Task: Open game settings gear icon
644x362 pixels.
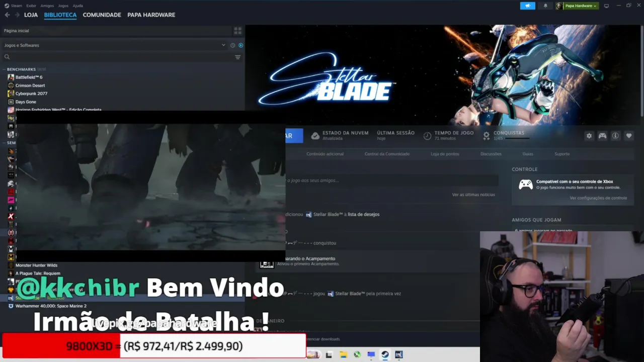Action: (x=589, y=136)
